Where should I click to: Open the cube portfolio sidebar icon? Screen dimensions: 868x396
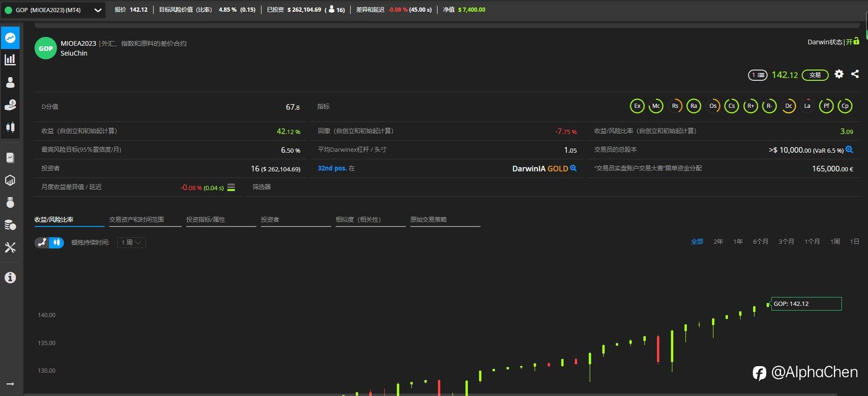tap(10, 180)
